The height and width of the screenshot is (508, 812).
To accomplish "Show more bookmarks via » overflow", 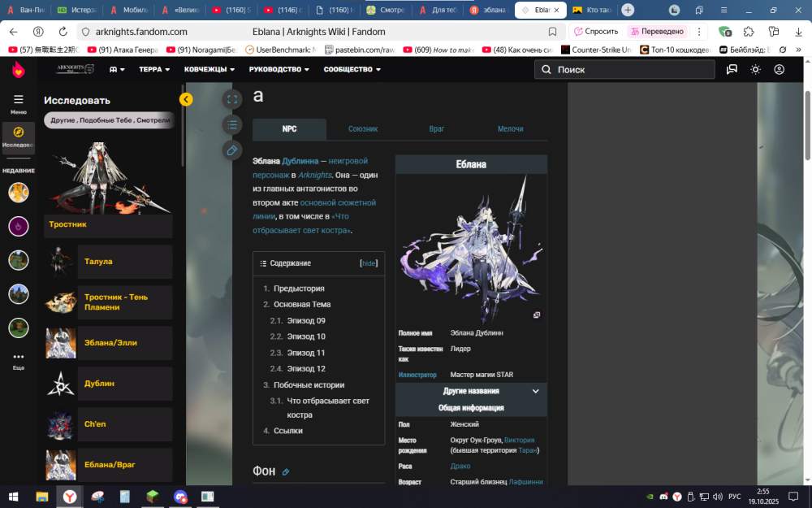I will (x=798, y=50).
